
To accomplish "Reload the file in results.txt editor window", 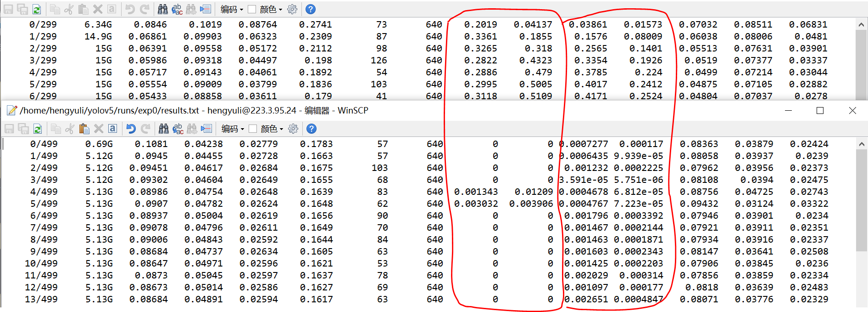I will [38, 129].
